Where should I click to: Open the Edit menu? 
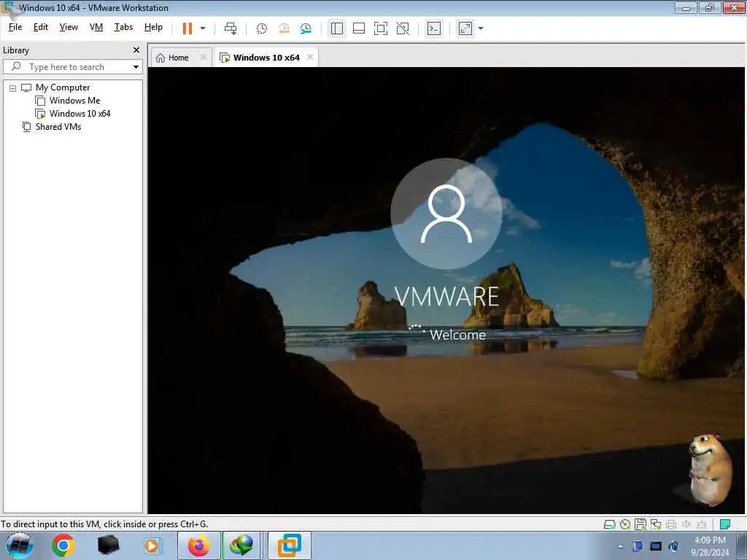pos(41,27)
